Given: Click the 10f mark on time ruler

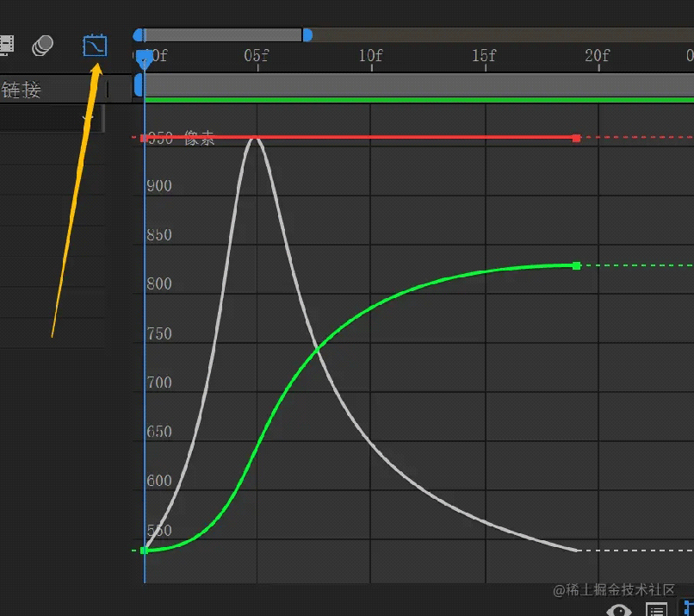Looking at the screenshot, I should click(x=370, y=56).
